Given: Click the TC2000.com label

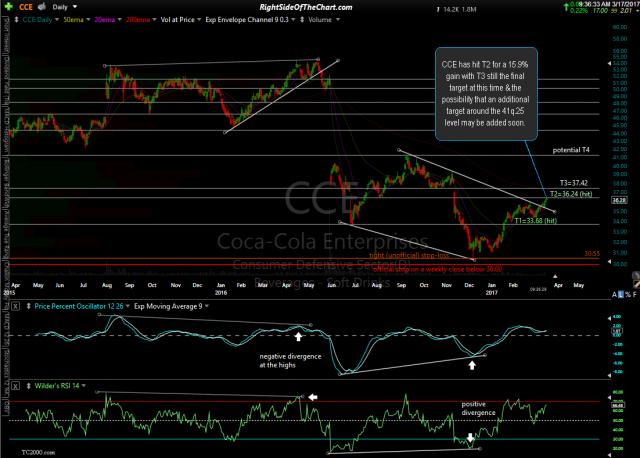Looking at the screenshot, I should pos(38,452).
